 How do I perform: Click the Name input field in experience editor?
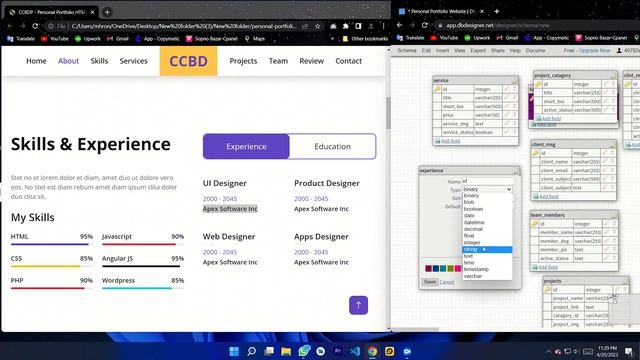488,181
